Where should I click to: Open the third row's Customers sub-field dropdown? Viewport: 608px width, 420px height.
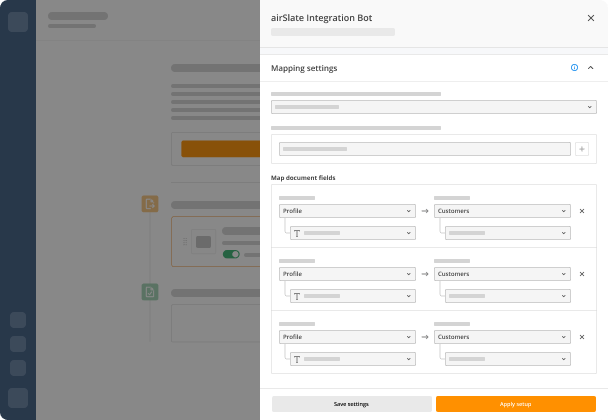[x=508, y=359]
